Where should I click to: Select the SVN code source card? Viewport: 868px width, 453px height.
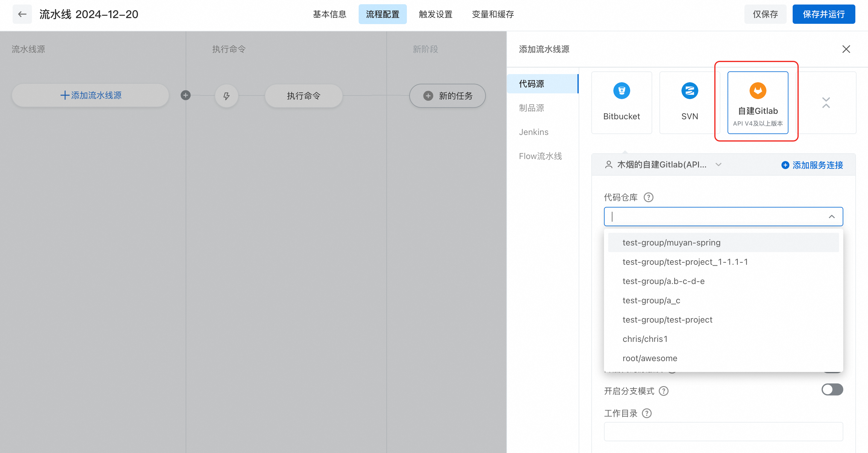click(689, 103)
